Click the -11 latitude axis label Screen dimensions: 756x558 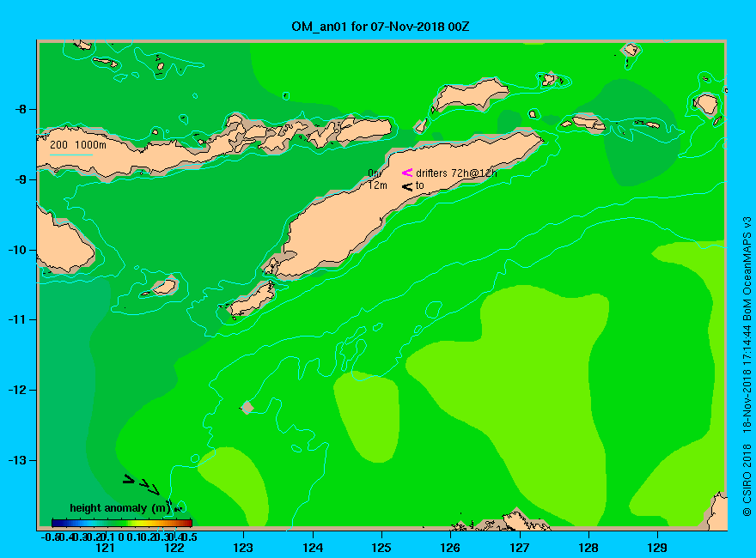(17, 319)
